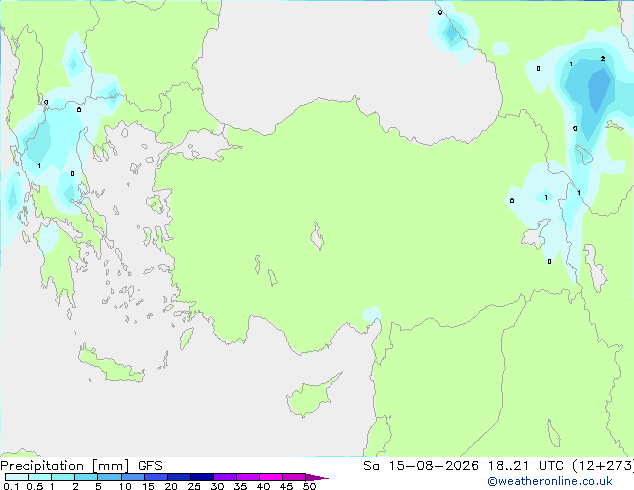Click the 0.1–0.5 mm legend swatch
The image size is (634, 490).
tap(17, 477)
